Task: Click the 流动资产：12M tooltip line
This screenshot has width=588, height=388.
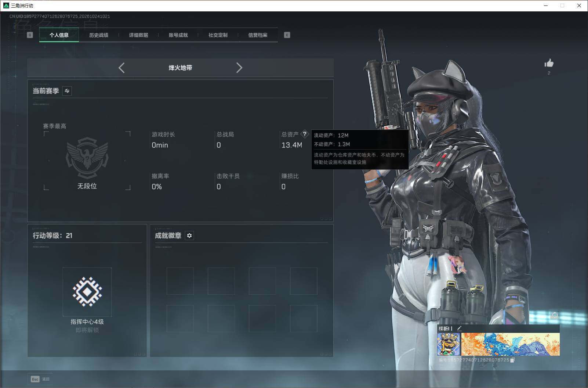Action: 331,135
